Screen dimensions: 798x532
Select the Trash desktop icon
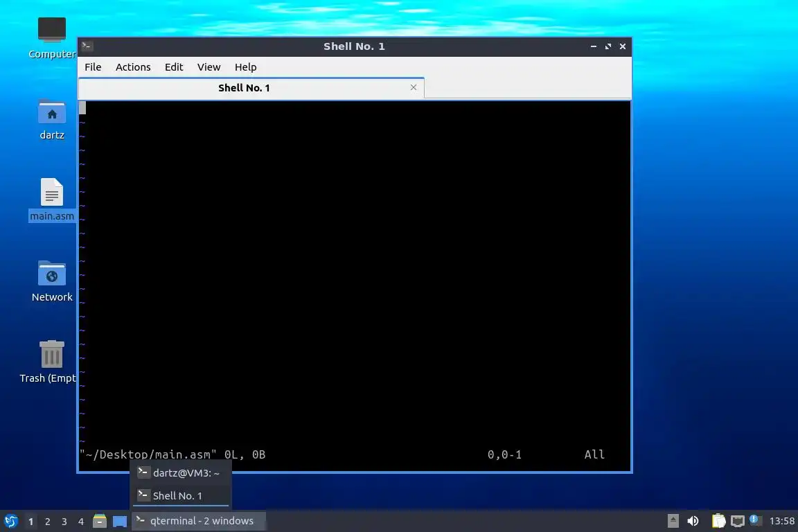[x=48, y=362]
